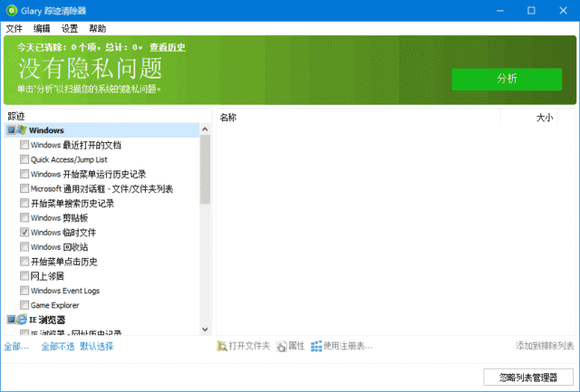Click the tree list scrollbar down arrow

[205, 330]
